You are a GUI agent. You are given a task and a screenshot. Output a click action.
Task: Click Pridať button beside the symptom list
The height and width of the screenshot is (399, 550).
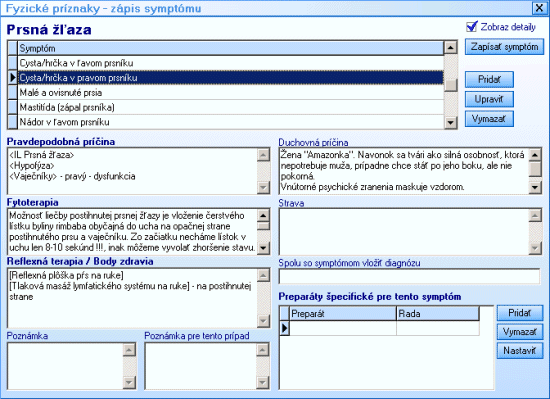tap(489, 80)
